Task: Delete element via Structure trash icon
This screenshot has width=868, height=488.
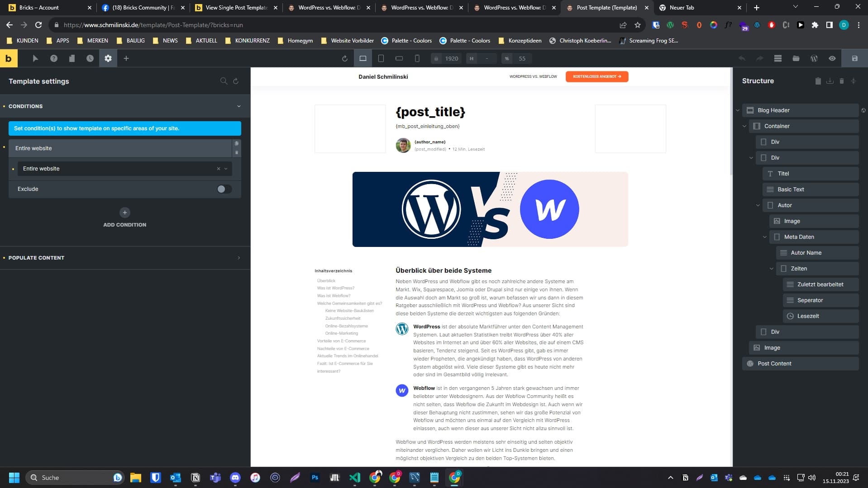Action: coord(842,81)
